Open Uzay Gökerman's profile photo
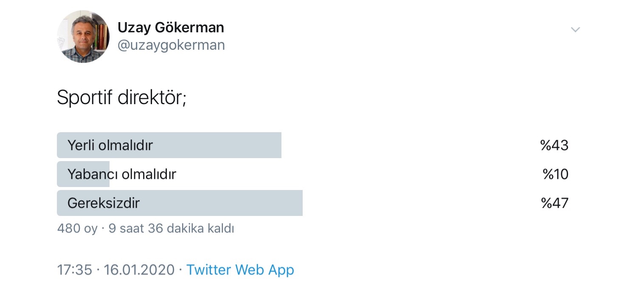 click(x=83, y=37)
